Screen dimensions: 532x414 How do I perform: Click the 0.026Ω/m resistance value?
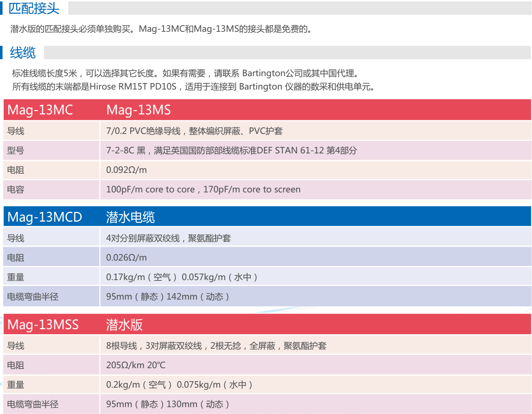[126, 258]
